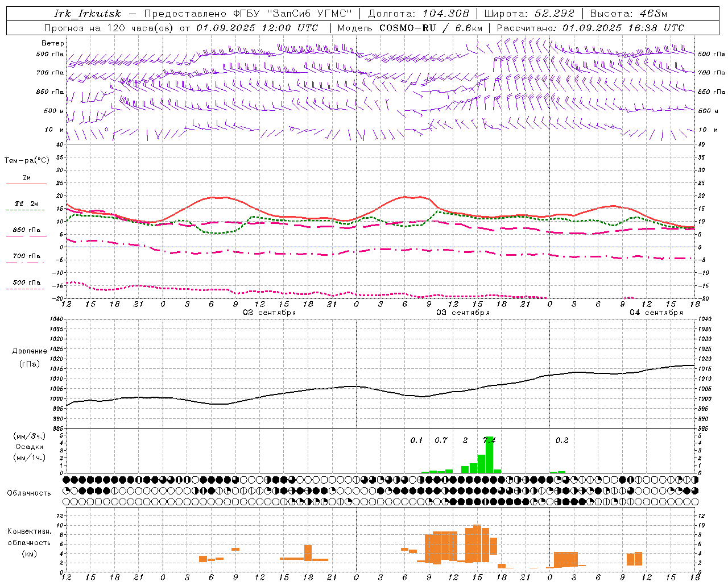The width and height of the screenshot is (728, 582).
Task: Click the solid red legend line under '2м'
Action: (26, 184)
